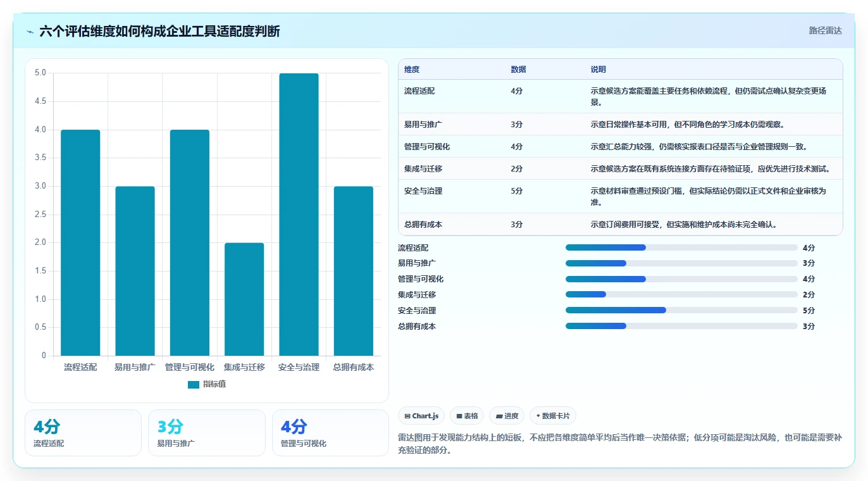Click the 易用与推广 bar in chart
868x481 pixels.
(135, 271)
